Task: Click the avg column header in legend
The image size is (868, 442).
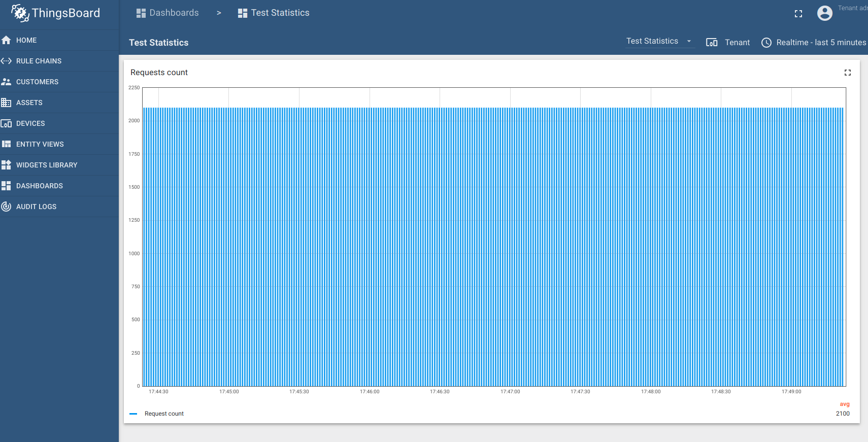Action: pyautogui.click(x=844, y=404)
